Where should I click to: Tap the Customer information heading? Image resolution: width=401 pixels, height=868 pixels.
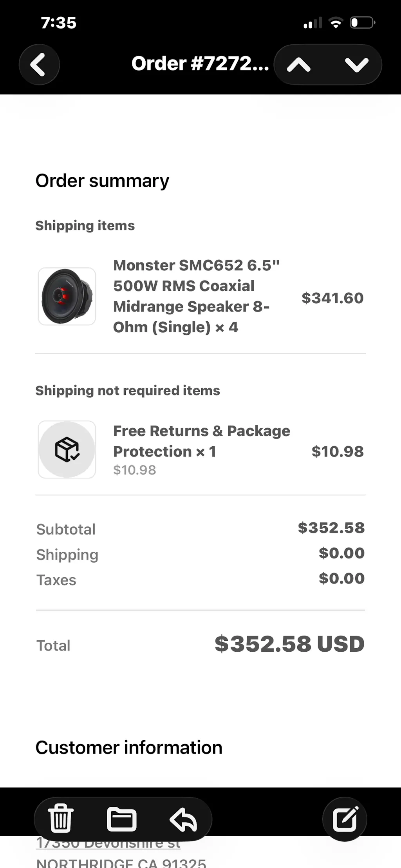[x=129, y=747]
